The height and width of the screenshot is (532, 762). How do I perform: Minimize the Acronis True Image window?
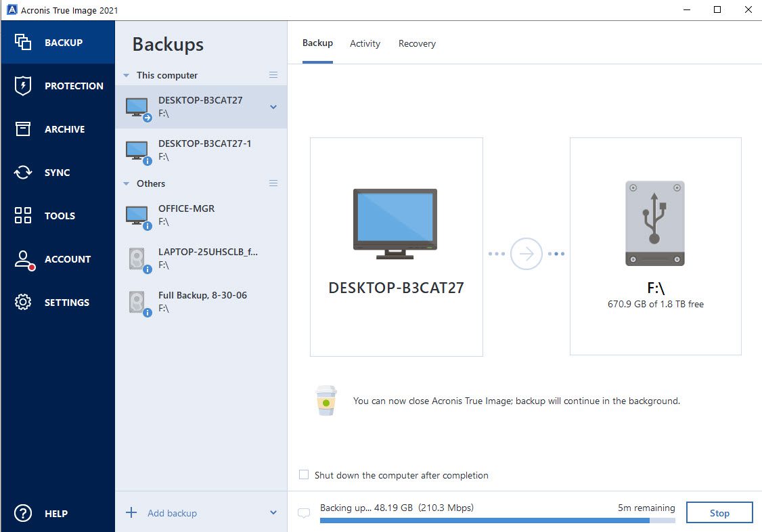point(687,9)
